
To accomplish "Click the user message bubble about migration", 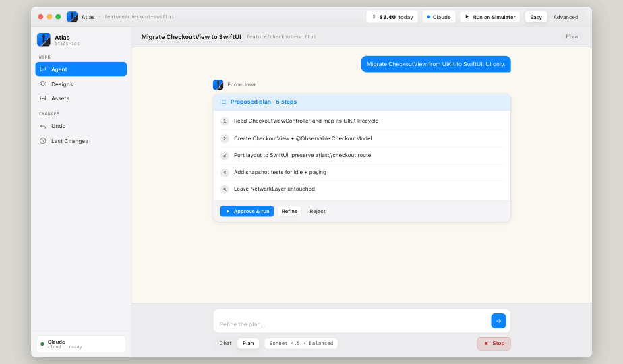I will click(436, 64).
